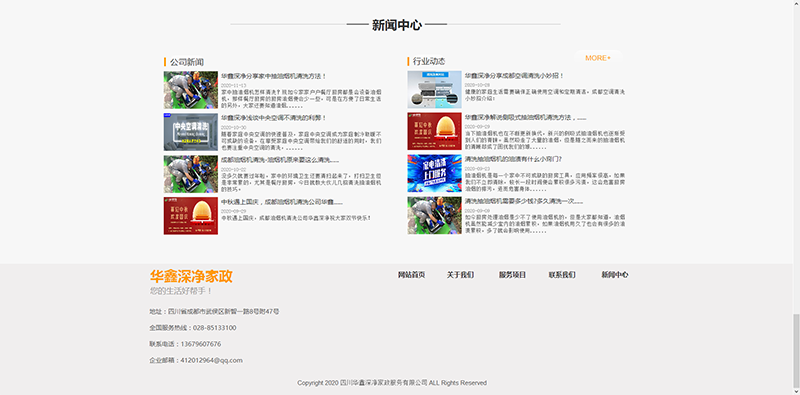This screenshot has width=800, height=395.
Task: Click the blue 家电清洗上门服务 thumbnail
Action: [x=434, y=174]
